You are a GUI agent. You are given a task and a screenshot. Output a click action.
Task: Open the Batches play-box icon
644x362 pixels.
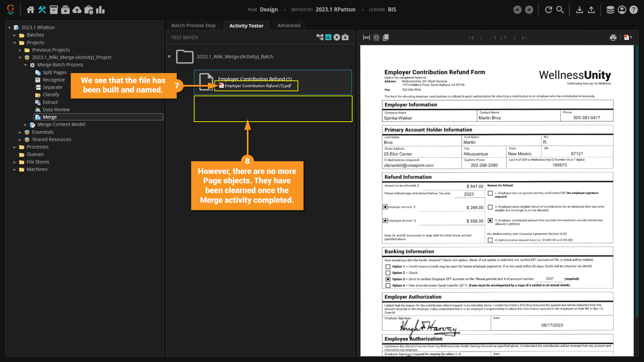(65, 10)
